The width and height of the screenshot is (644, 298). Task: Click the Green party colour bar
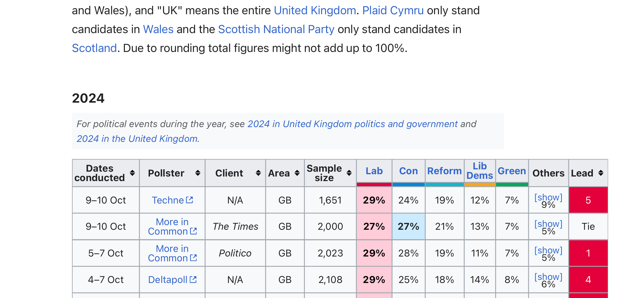[512, 184]
